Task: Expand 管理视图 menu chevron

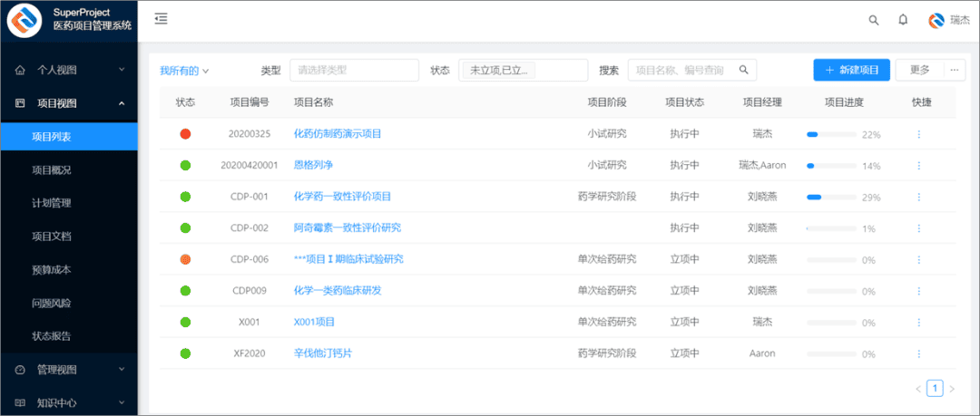Action: pos(122,370)
